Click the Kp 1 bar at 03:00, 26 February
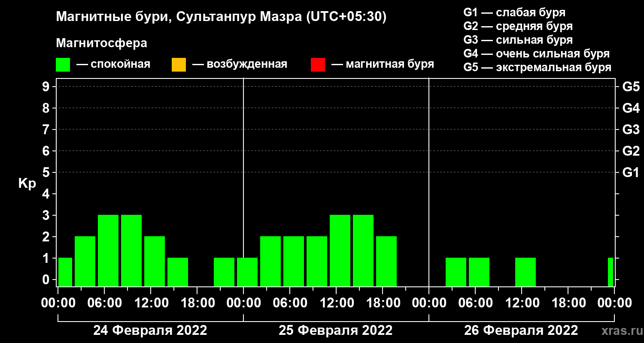644x343 pixels. (x=456, y=272)
